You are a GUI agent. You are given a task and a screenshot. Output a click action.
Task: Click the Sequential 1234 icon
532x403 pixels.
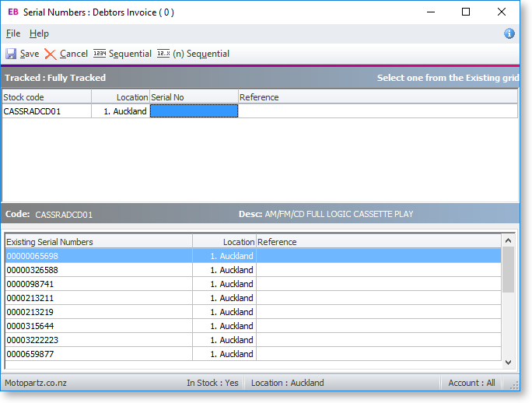tap(100, 54)
